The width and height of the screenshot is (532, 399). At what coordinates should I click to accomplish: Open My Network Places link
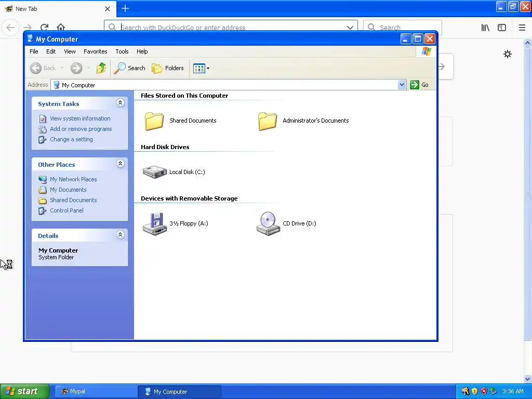[73, 179]
